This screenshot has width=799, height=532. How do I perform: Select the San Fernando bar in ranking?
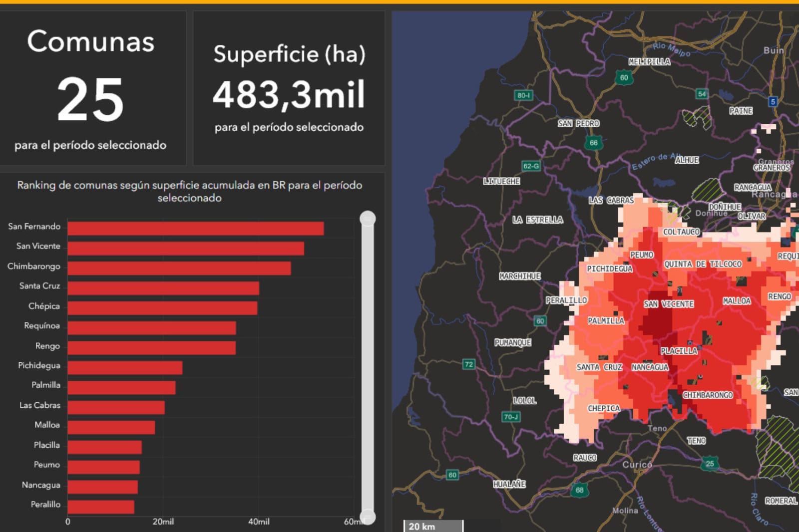(196, 229)
